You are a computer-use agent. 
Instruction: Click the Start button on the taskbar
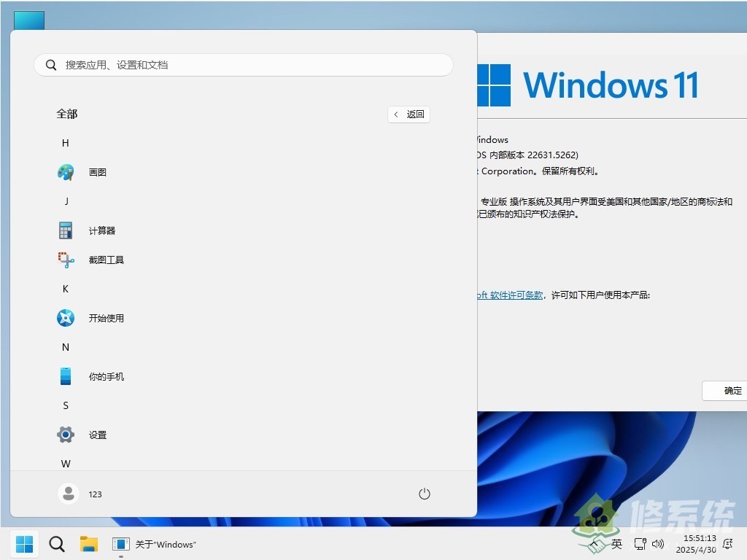[x=24, y=544]
